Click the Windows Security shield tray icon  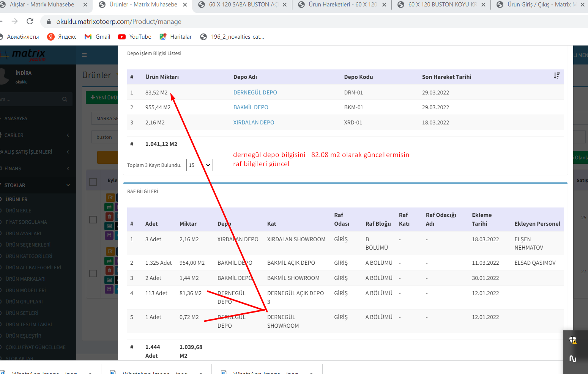573,340
